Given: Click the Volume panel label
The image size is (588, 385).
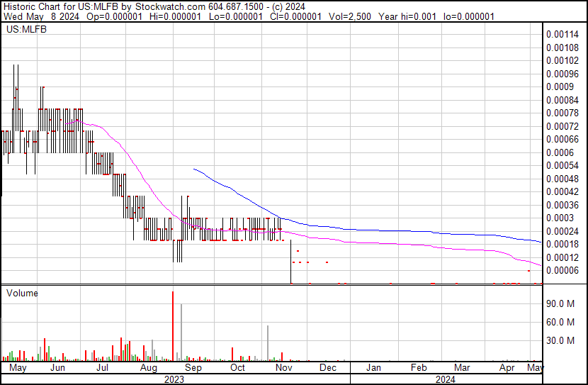Looking at the screenshot, I should (x=22, y=293).
